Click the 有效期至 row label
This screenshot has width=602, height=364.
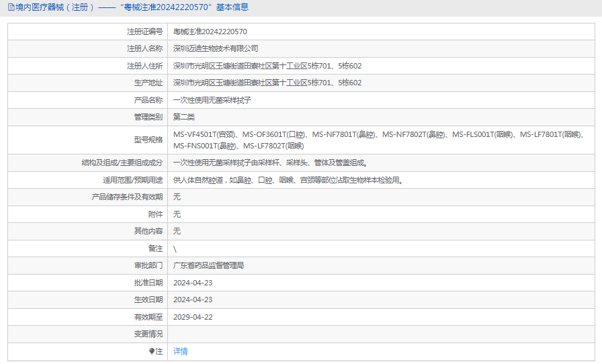click(148, 317)
